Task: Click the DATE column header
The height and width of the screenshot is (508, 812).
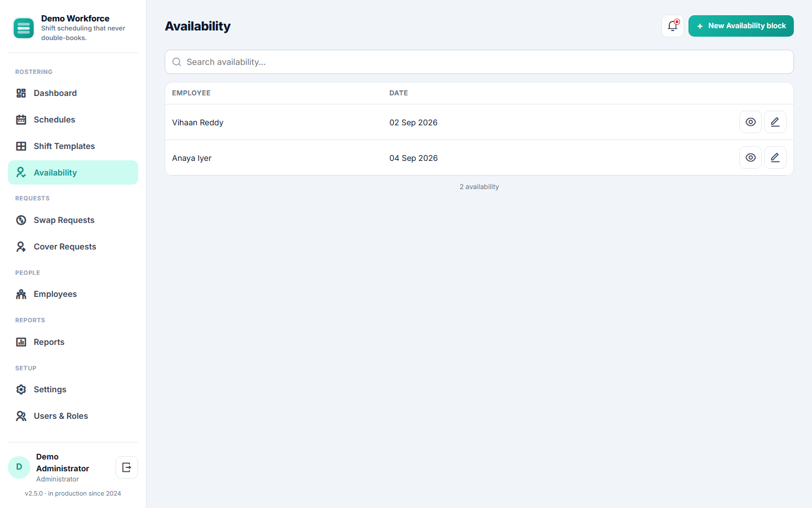Action: (x=399, y=93)
